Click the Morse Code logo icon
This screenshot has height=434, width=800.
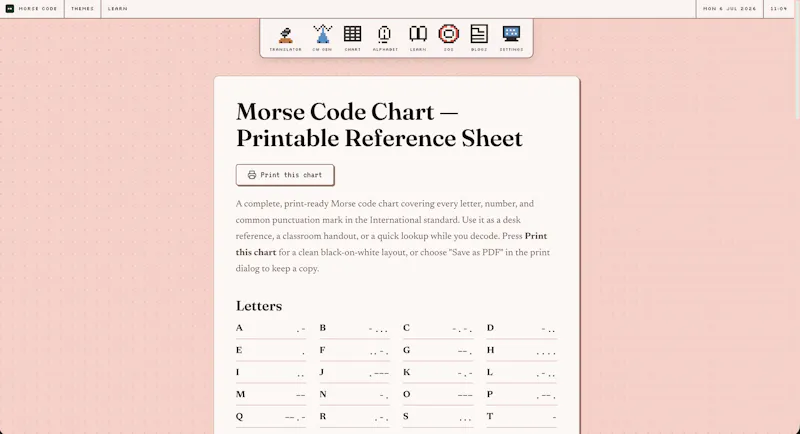(x=10, y=9)
